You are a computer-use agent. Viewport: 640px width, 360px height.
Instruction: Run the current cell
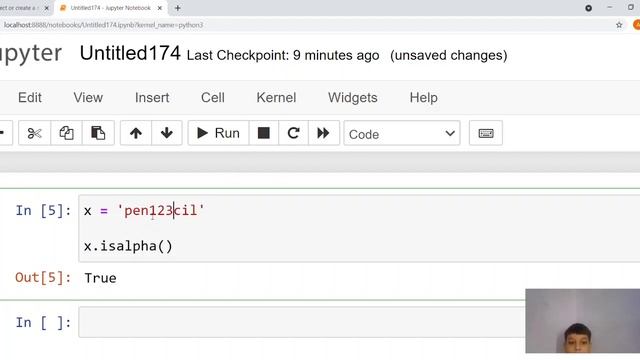click(x=218, y=133)
